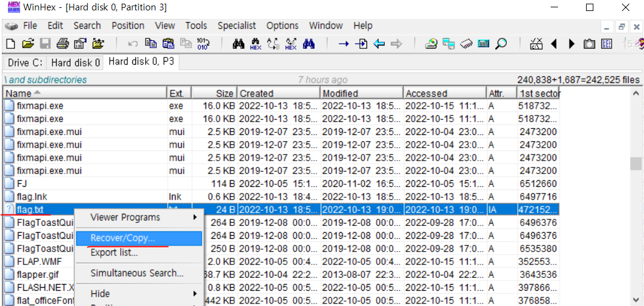Viewport: 644px width, 306px height.
Task: Open the Options menu
Action: click(282, 26)
